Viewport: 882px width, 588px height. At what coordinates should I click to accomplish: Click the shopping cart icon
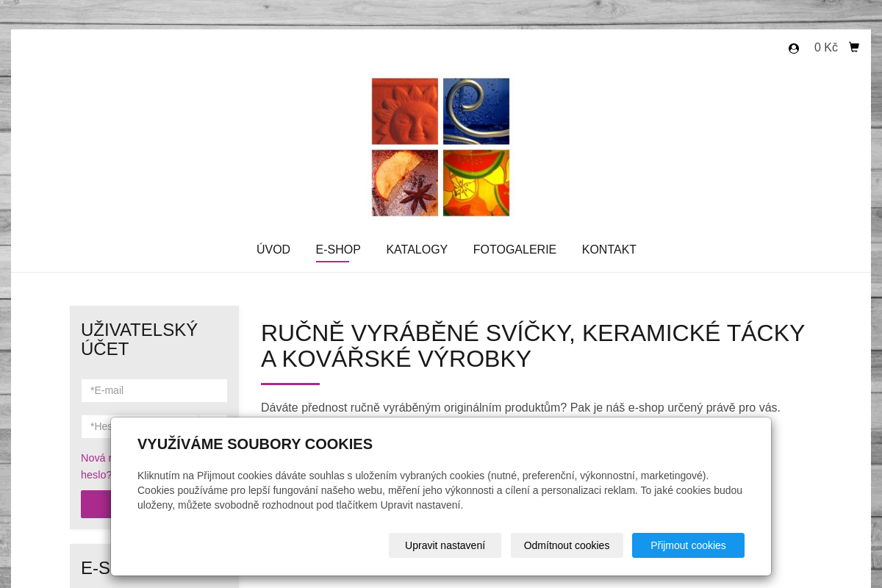point(853,48)
